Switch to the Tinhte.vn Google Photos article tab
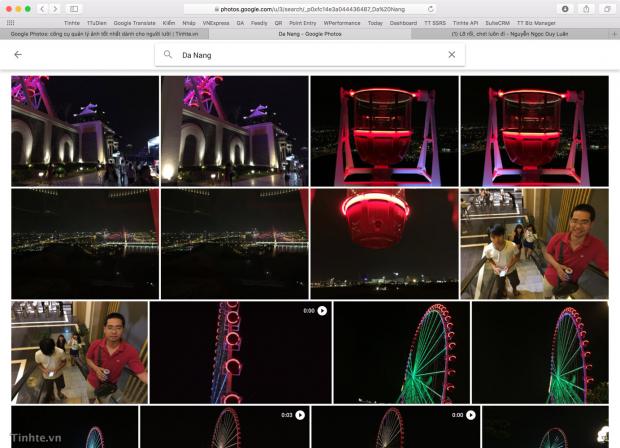Screen dimensions: 620x448 click(104, 33)
